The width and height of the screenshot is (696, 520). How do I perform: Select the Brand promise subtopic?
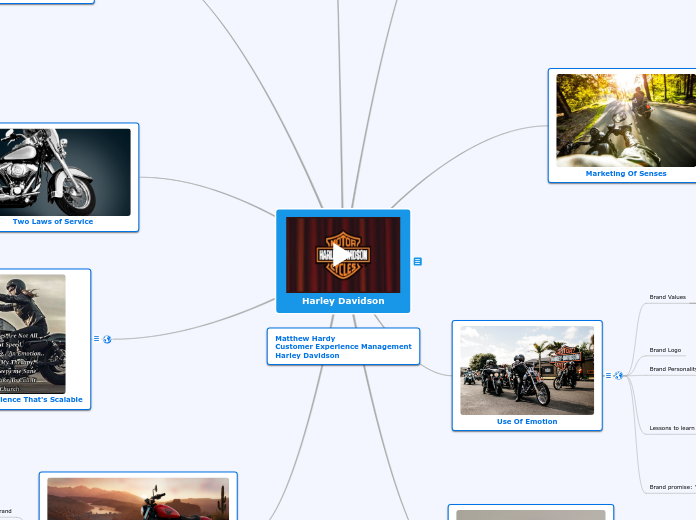coord(672,487)
